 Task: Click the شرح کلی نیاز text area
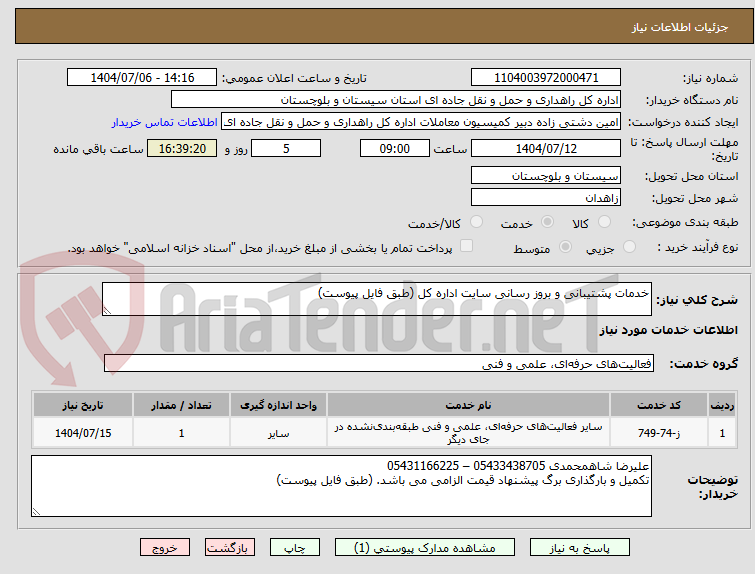(377, 299)
